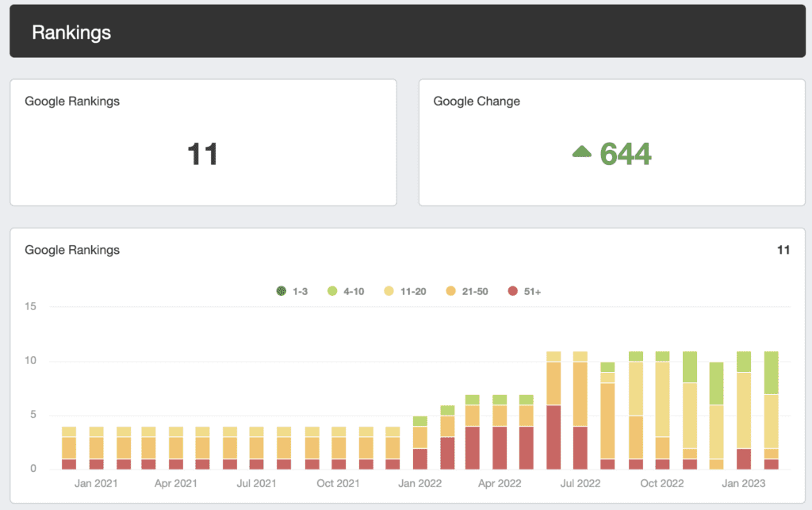The width and height of the screenshot is (812, 510).
Task: Click the 15 y-axis label
Action: [31, 306]
